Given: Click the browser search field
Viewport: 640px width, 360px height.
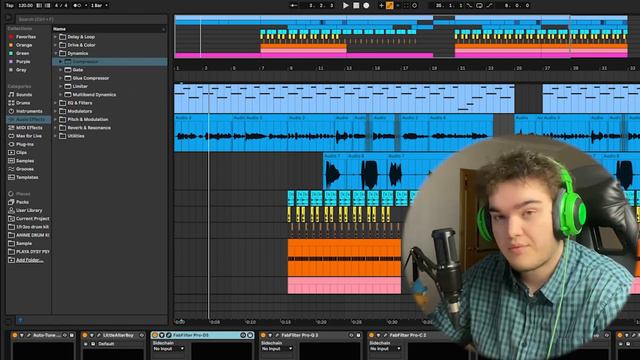Looking at the screenshot, I should pyautogui.click(x=92, y=19).
